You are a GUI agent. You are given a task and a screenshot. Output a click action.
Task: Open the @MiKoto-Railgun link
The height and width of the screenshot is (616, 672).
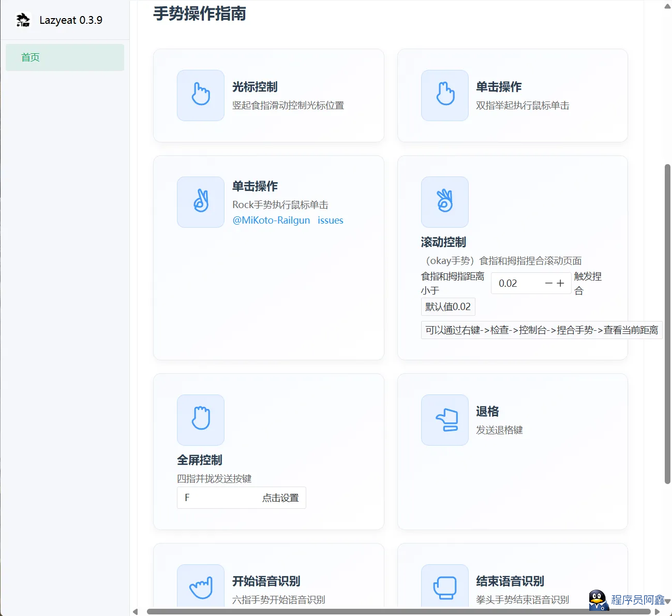[x=271, y=220]
